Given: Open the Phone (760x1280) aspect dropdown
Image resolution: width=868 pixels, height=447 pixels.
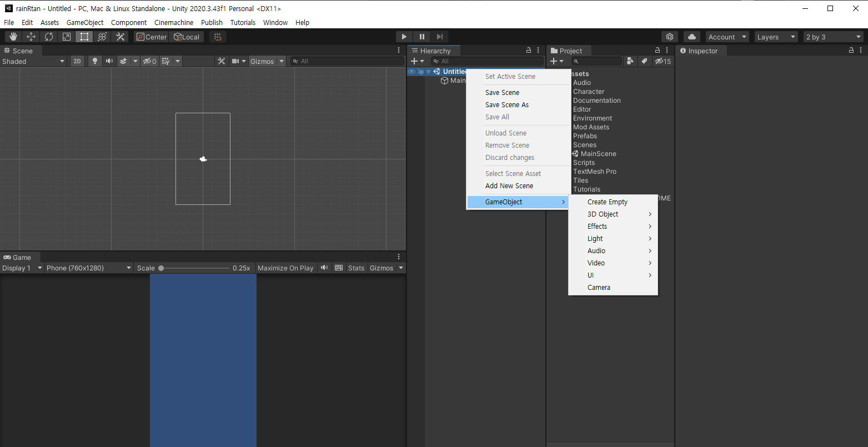Looking at the screenshot, I should (89, 268).
